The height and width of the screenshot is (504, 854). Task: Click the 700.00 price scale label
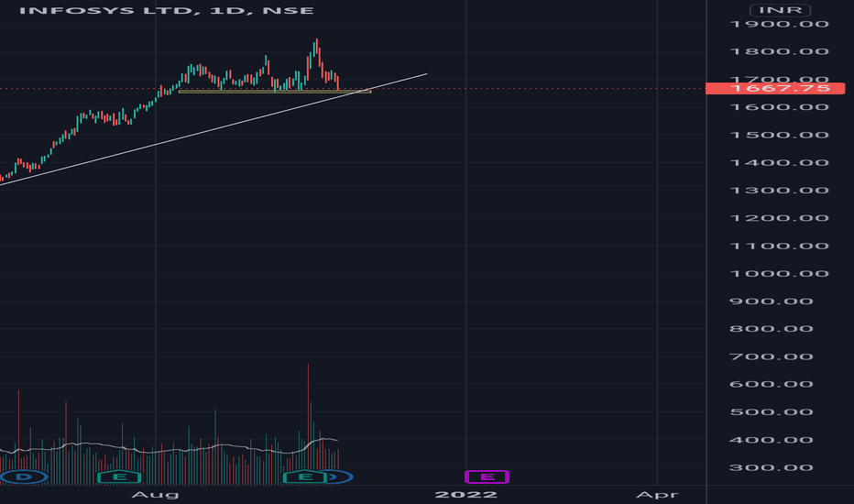772,356
